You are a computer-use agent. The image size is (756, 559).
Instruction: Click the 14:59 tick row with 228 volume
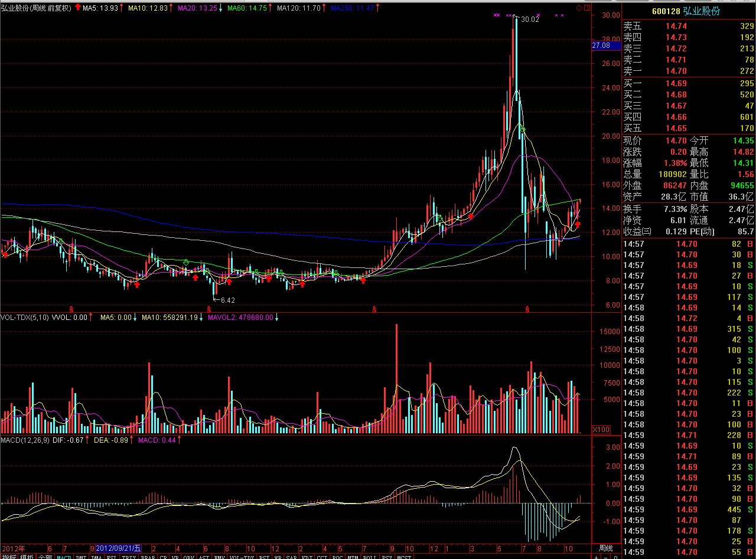(x=689, y=435)
